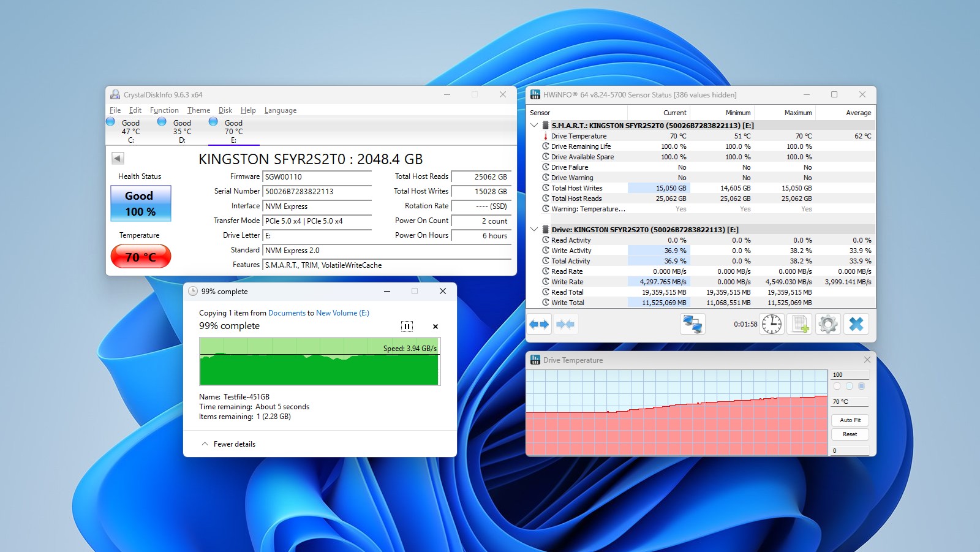Viewport: 980px width, 552px height.
Task: Open the Function menu in CrystalDiskInfo
Action: (x=164, y=110)
